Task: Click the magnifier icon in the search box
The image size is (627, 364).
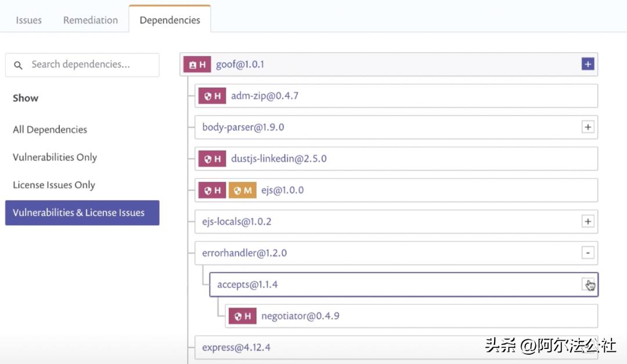Action: [x=19, y=65]
